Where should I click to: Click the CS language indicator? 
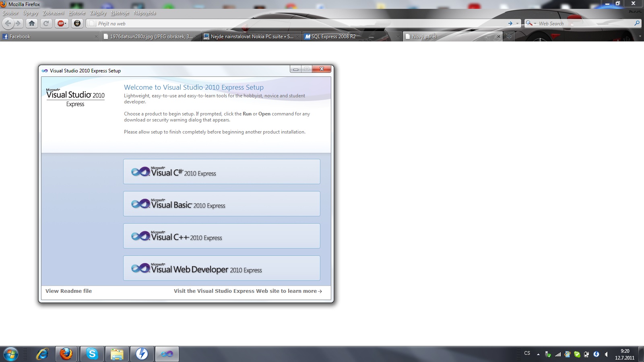pos(527,353)
